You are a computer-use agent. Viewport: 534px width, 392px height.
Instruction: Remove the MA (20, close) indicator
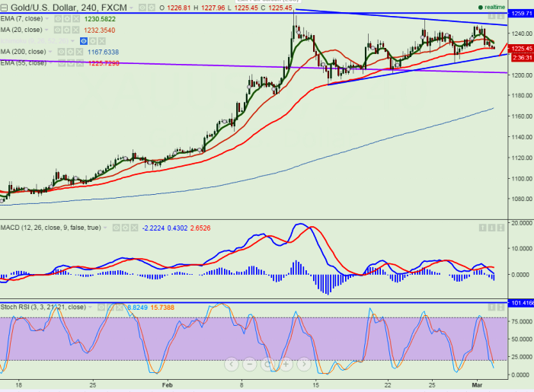(x=75, y=30)
